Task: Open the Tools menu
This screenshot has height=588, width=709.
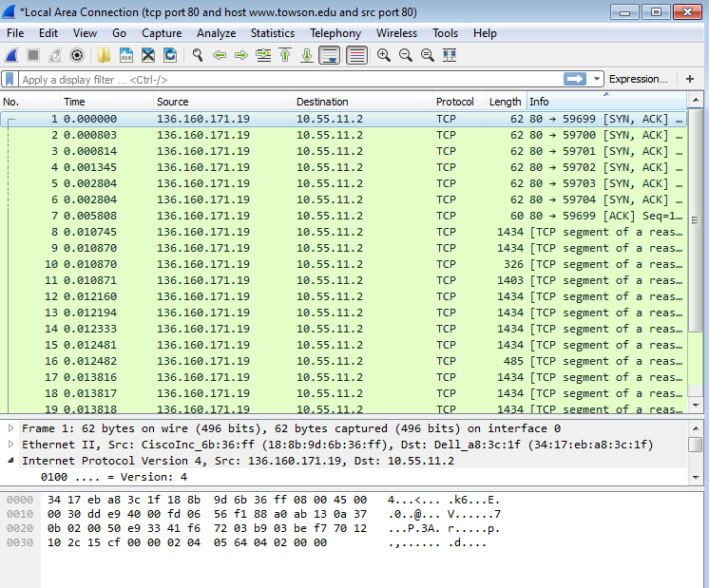Action: pos(445,33)
